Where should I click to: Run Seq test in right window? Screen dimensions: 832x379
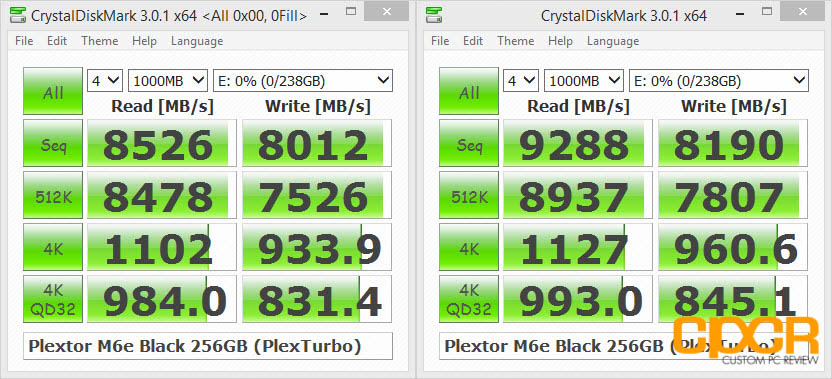(x=469, y=143)
